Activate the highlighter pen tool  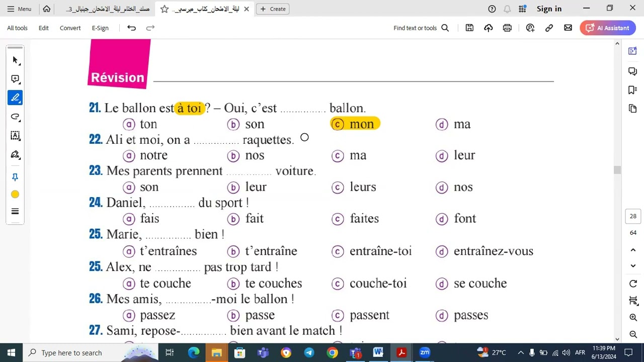(x=15, y=98)
